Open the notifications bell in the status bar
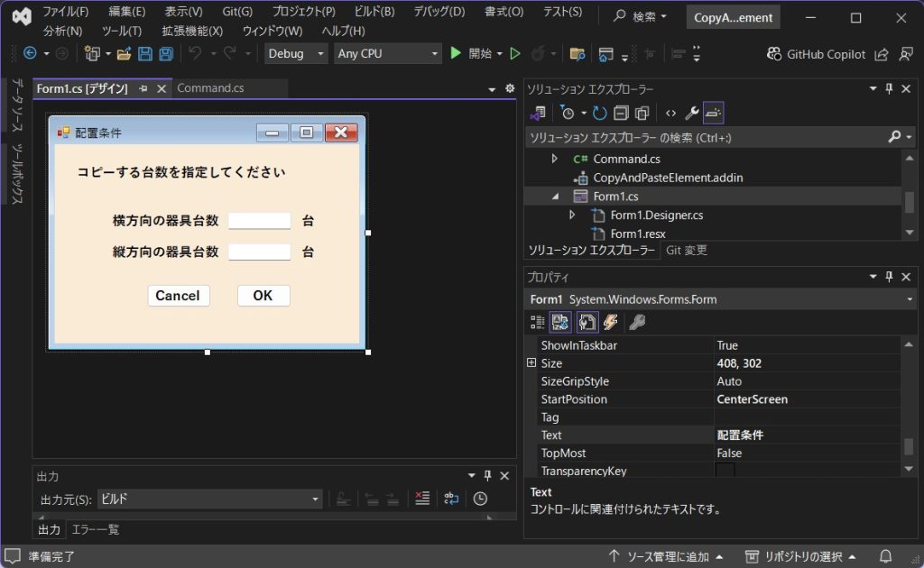The height and width of the screenshot is (568, 924). click(x=886, y=556)
